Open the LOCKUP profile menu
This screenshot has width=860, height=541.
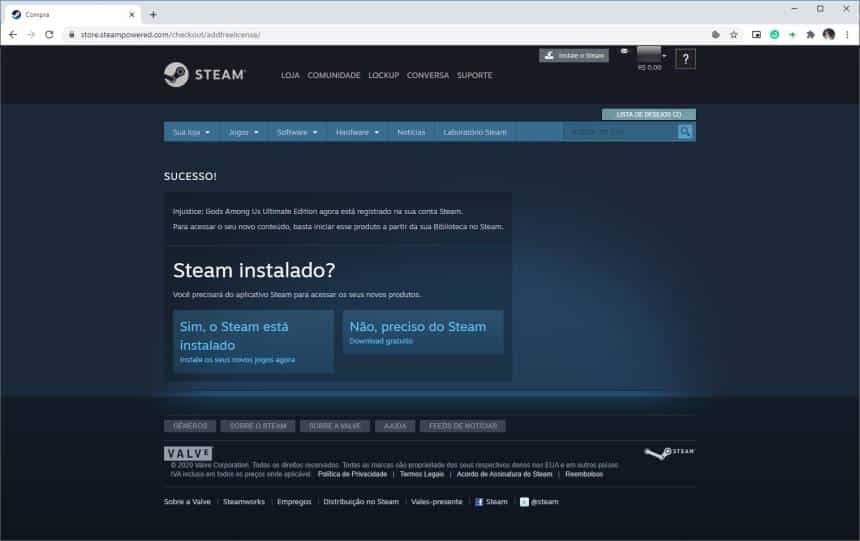click(x=383, y=75)
